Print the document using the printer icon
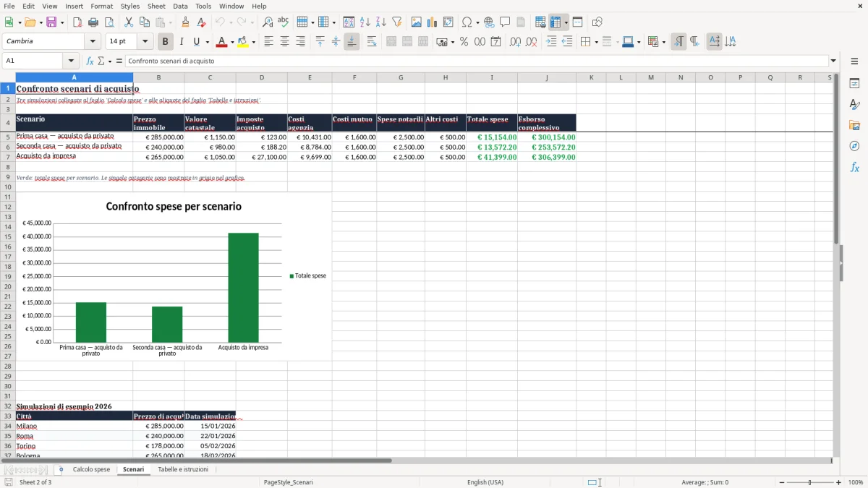 (93, 22)
